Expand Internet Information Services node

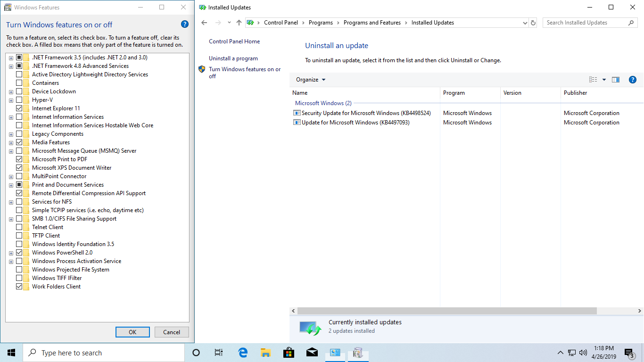coord(11,117)
